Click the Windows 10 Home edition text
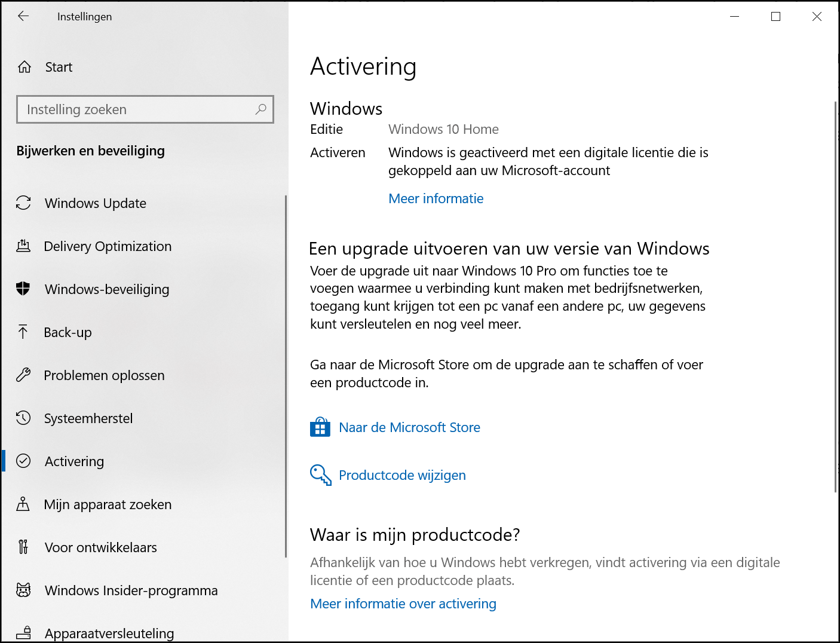Viewport: 840px width, 643px height. 443,129
